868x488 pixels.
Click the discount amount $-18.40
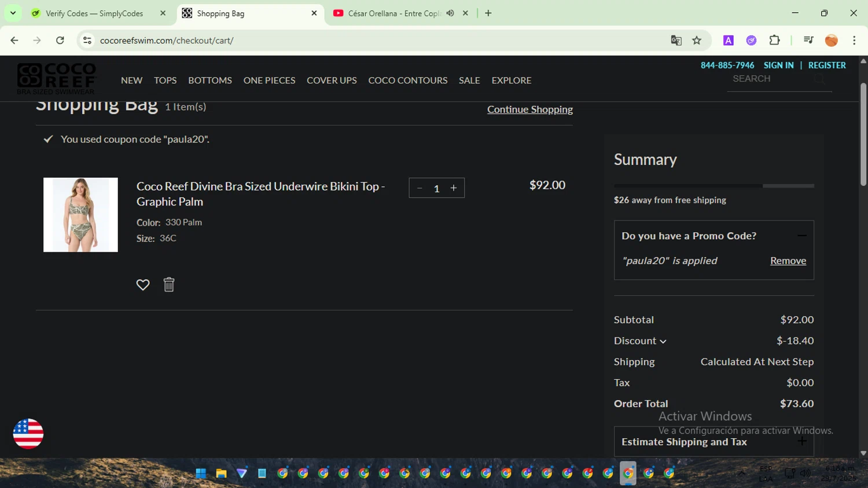pos(795,341)
